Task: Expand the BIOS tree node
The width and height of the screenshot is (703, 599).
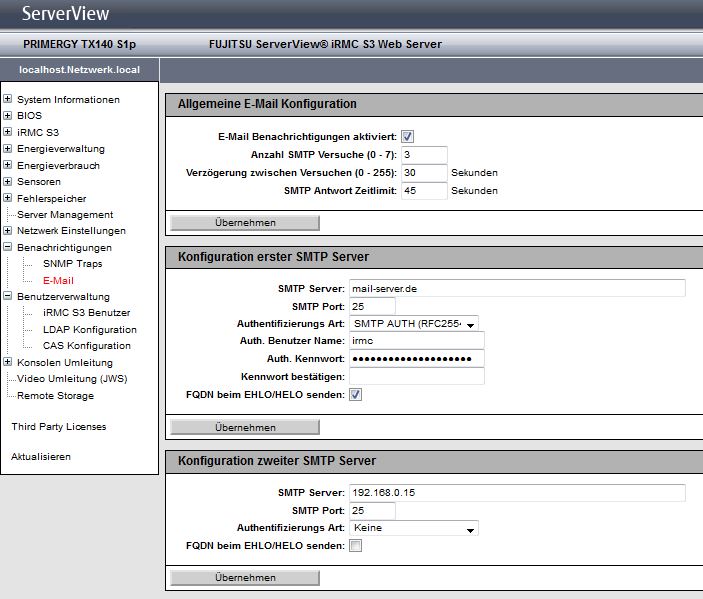Action: pyautogui.click(x=8, y=116)
